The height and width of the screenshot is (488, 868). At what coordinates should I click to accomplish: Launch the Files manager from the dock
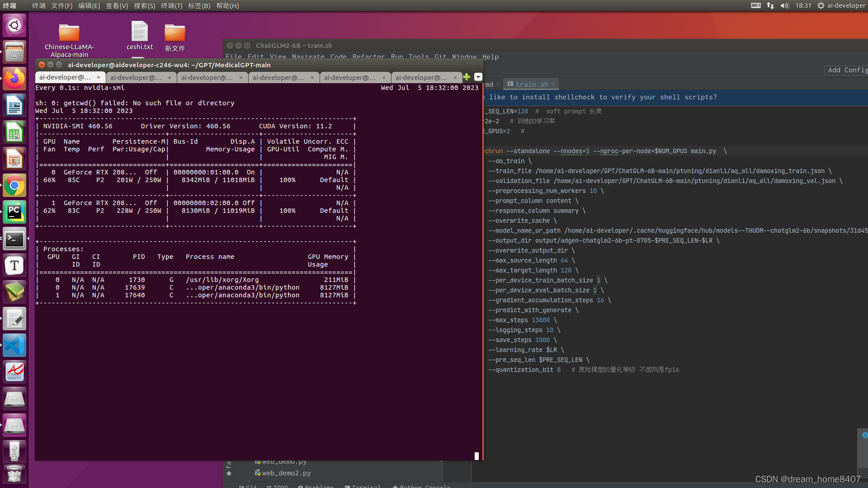pos(14,52)
